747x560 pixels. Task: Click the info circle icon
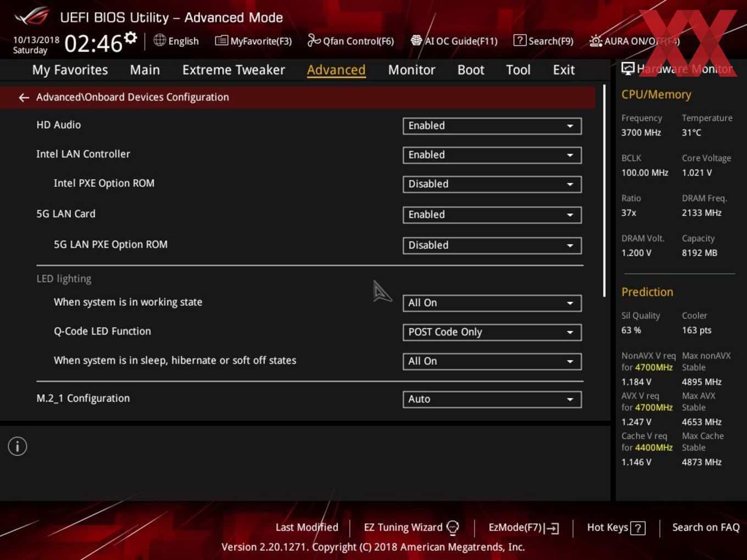pyautogui.click(x=18, y=446)
